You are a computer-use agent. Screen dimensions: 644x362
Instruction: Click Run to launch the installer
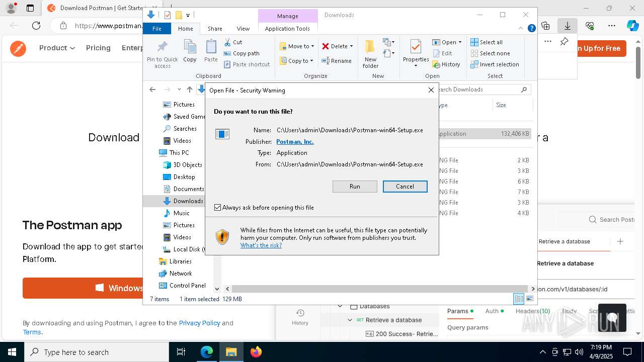pyautogui.click(x=355, y=187)
